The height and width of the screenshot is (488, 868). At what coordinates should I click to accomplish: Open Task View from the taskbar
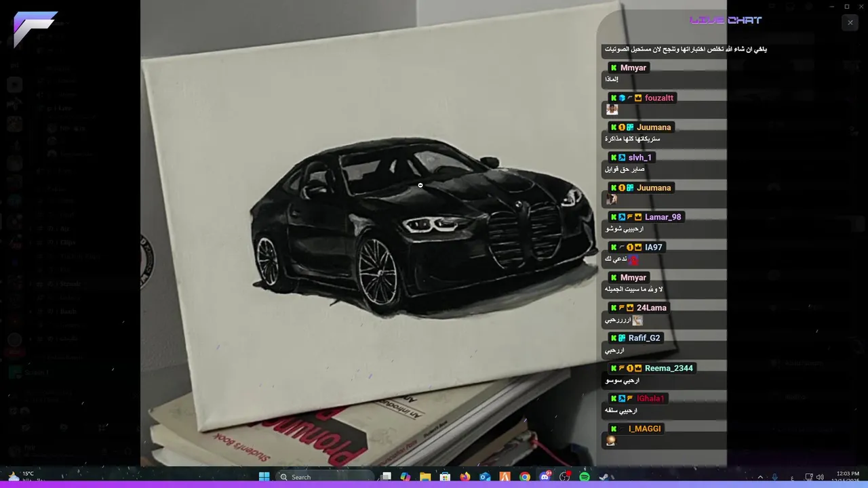[387, 477]
